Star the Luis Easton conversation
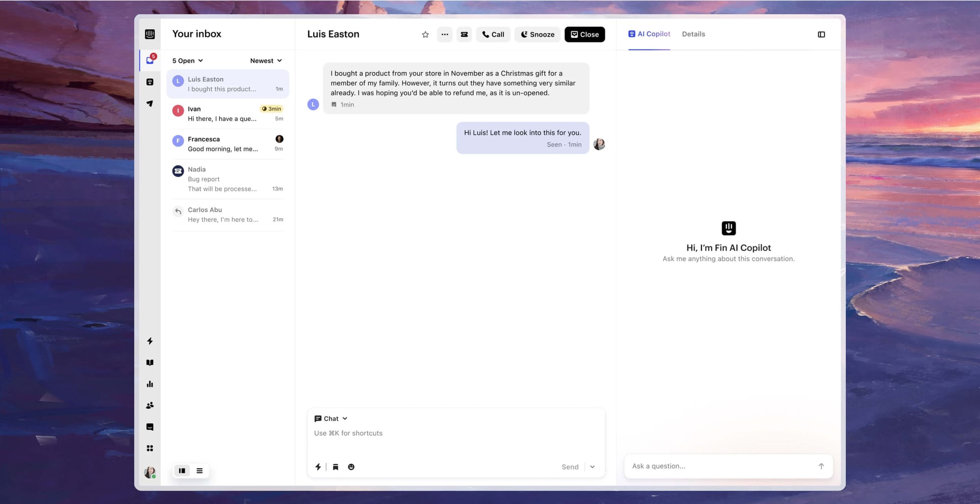This screenshot has height=504, width=980. click(425, 34)
